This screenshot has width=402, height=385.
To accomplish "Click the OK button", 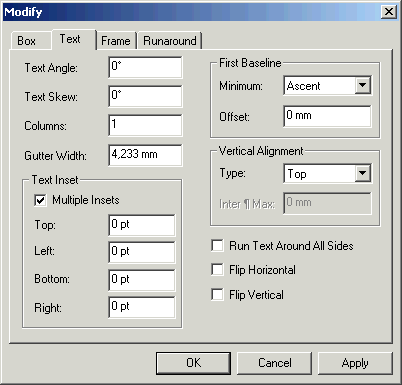I will [x=193, y=363].
